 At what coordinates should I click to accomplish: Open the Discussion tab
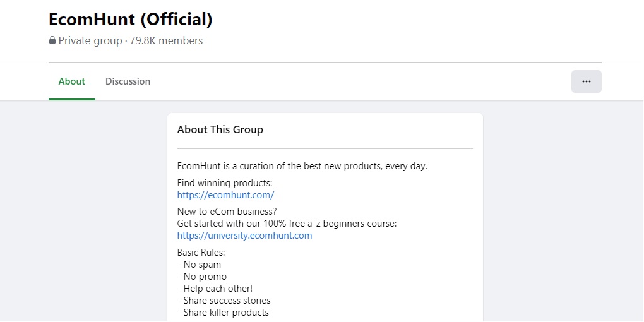pos(128,81)
